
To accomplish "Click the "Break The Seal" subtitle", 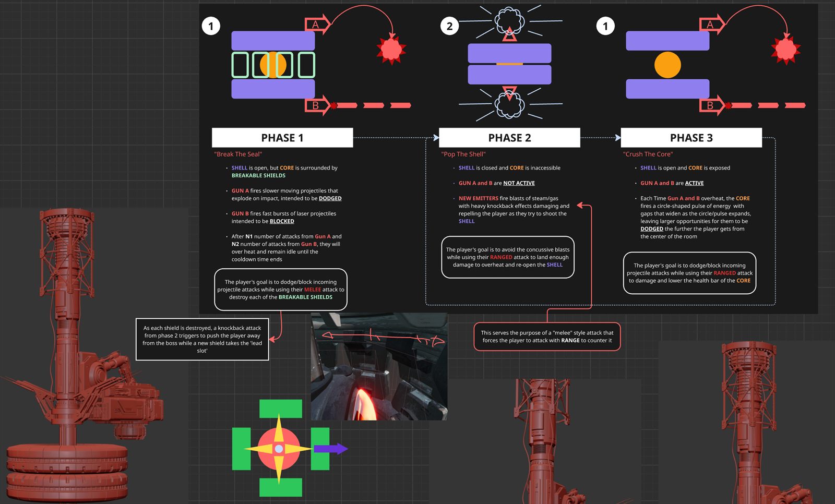I will 238,154.
